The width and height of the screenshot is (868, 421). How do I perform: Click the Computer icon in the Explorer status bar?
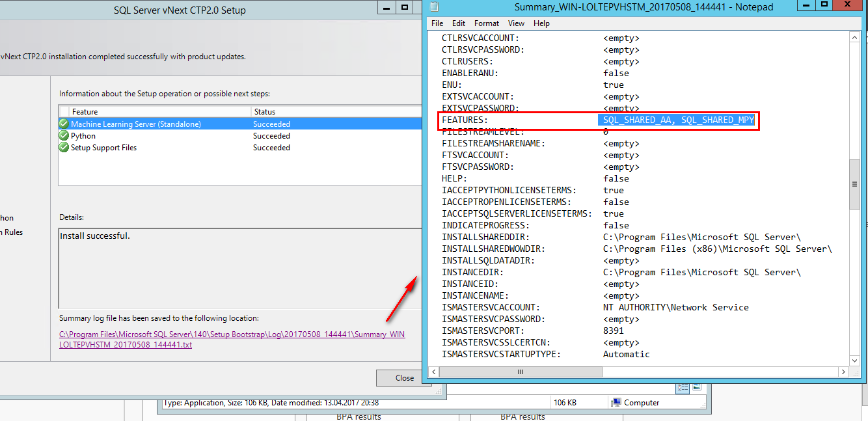tap(616, 403)
